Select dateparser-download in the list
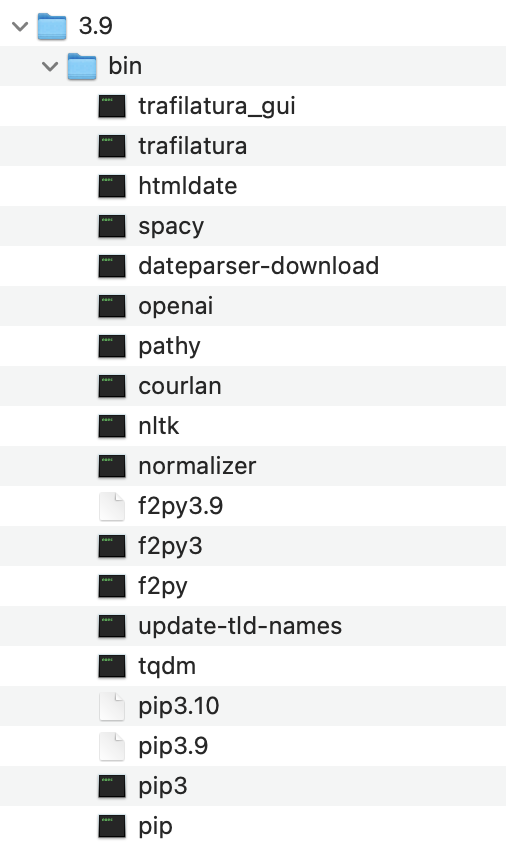The height and width of the screenshot is (846, 506). pos(259,265)
